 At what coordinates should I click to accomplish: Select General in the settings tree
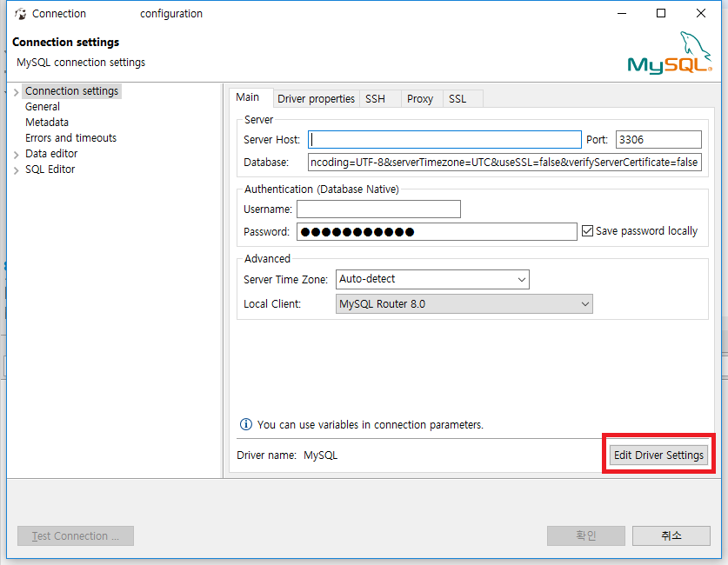click(43, 107)
